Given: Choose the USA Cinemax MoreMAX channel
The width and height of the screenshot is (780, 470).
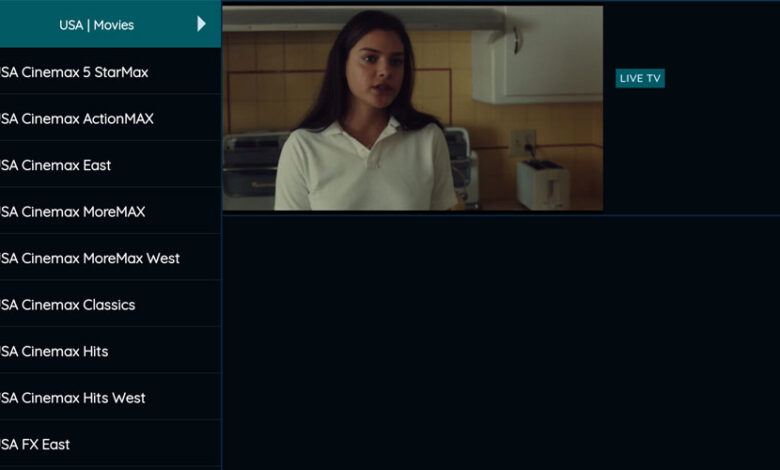Looking at the screenshot, I should click(110, 212).
